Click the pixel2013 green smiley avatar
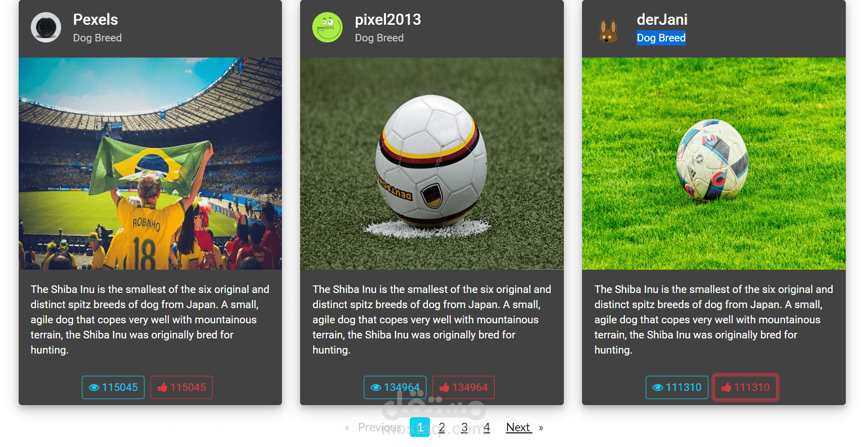 (327, 27)
